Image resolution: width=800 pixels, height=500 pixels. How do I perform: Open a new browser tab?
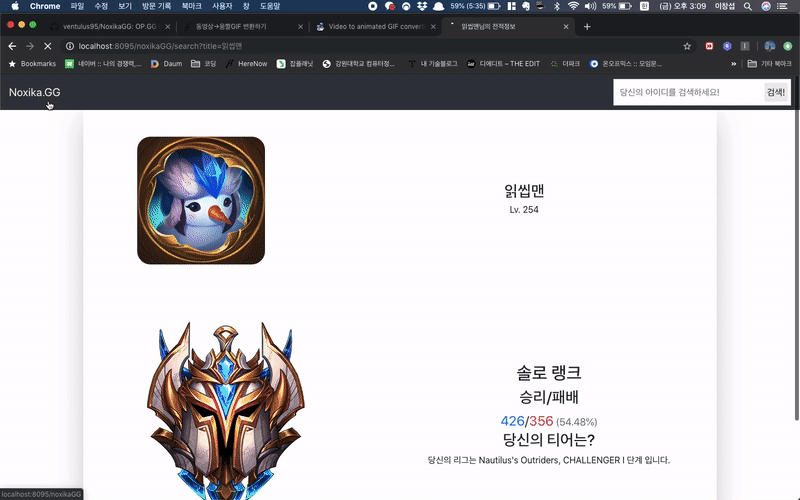click(587, 27)
